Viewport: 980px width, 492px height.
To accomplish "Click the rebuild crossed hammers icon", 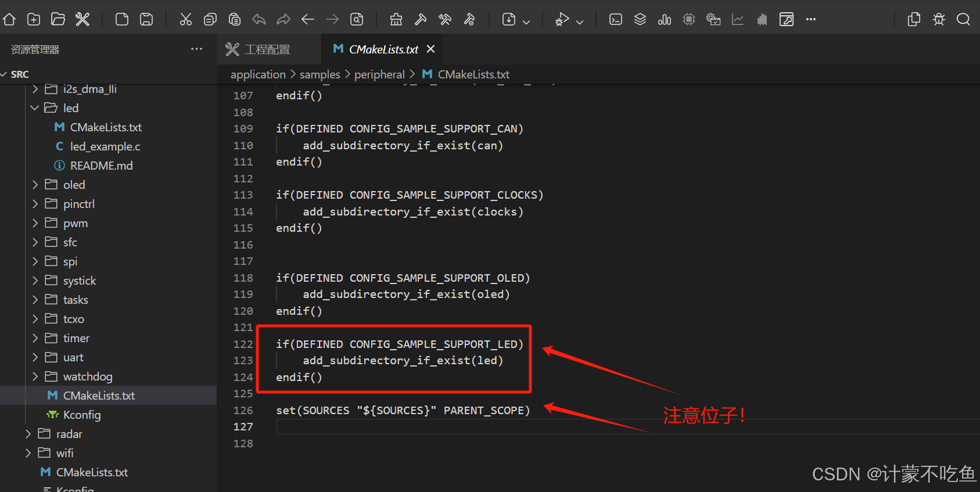I will click(445, 20).
